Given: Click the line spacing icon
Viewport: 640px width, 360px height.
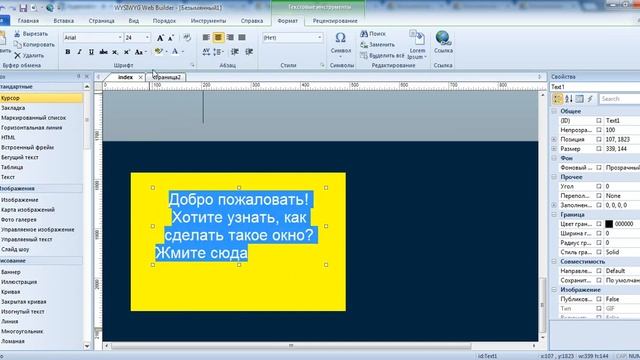Looking at the screenshot, I should [x=218, y=51].
